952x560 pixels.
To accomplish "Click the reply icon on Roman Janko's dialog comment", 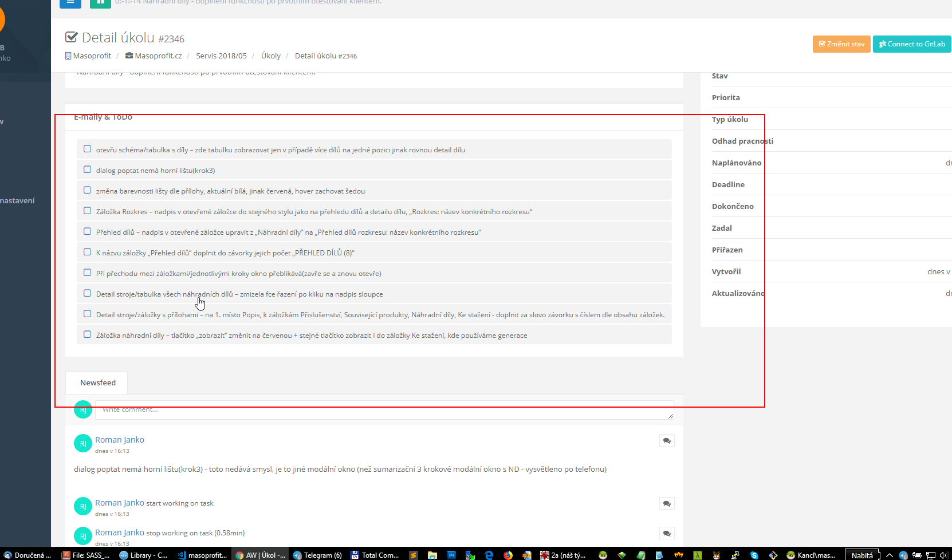I will point(667,440).
